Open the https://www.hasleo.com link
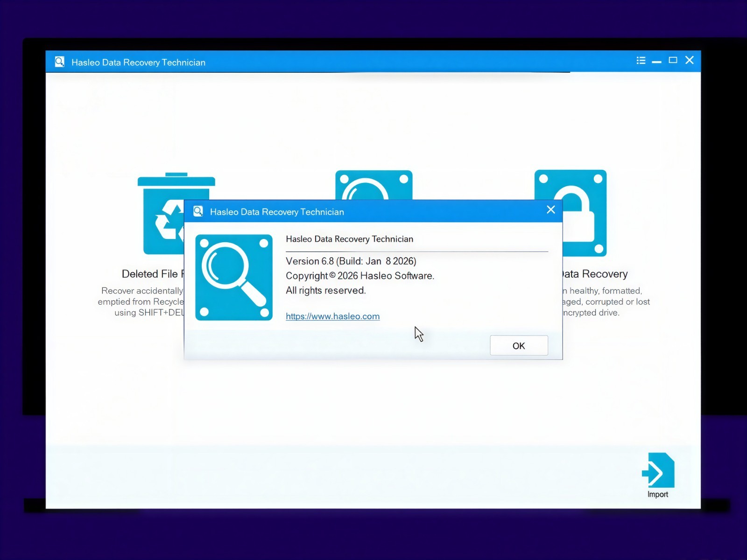This screenshot has width=747, height=560. 332,316
